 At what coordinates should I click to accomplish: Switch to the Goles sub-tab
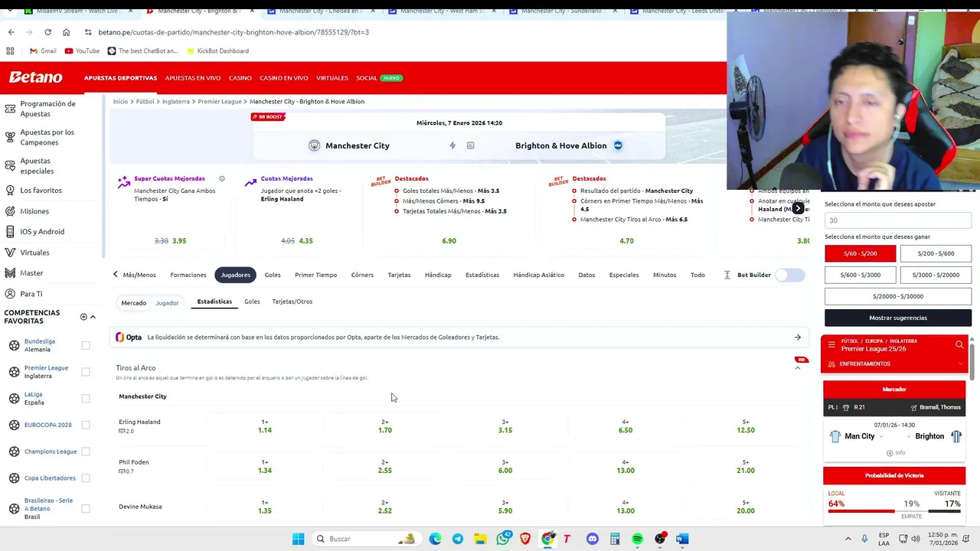[252, 302]
